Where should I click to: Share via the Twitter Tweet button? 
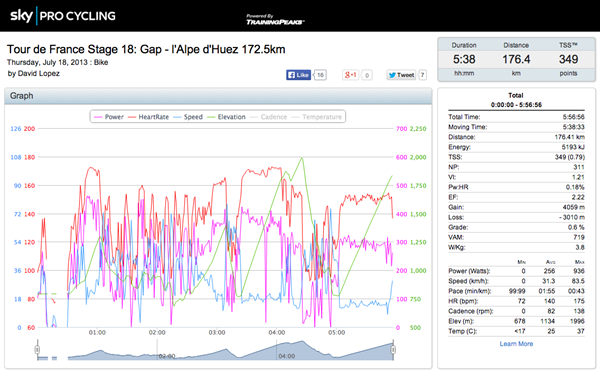click(401, 75)
